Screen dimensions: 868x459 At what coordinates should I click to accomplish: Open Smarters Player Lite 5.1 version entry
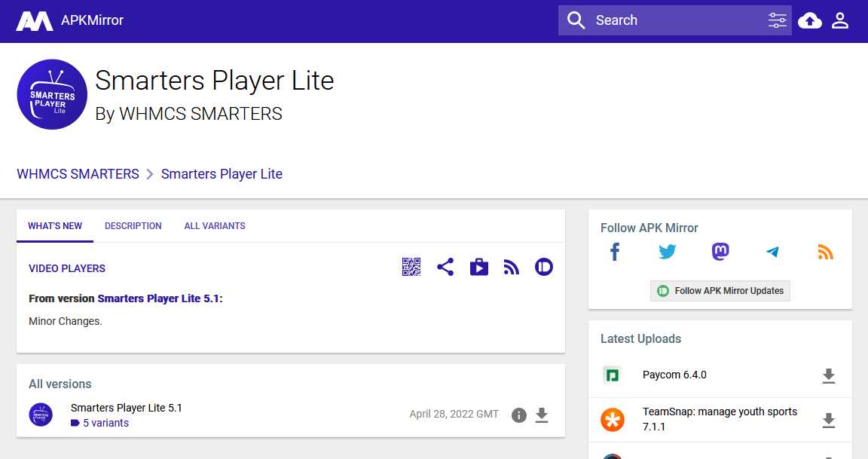(x=127, y=408)
